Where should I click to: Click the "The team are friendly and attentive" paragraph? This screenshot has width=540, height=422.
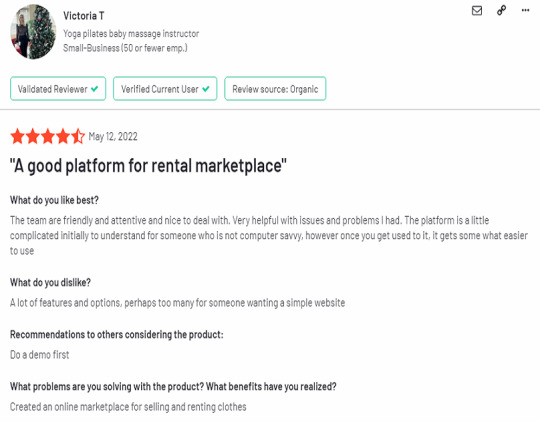tap(269, 236)
